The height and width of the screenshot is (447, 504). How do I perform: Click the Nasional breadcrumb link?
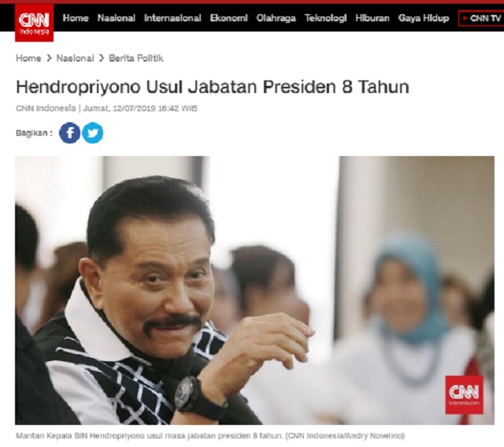click(76, 58)
